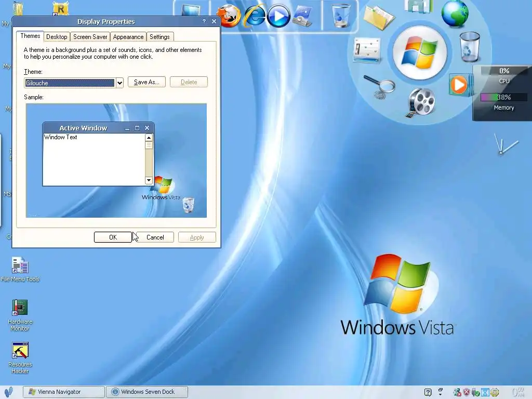The image size is (532, 399).
Task: Open the Appearance tab
Action: [x=128, y=37]
